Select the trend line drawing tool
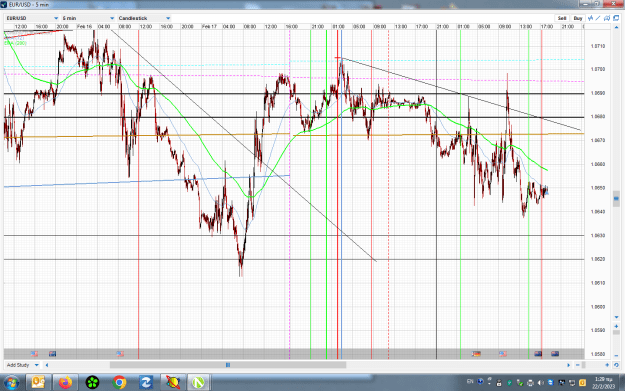This screenshot has height=391, width=625. [598, 18]
